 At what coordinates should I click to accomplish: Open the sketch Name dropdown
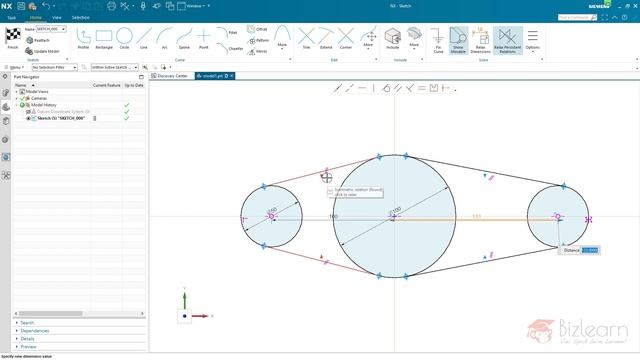coord(63,29)
